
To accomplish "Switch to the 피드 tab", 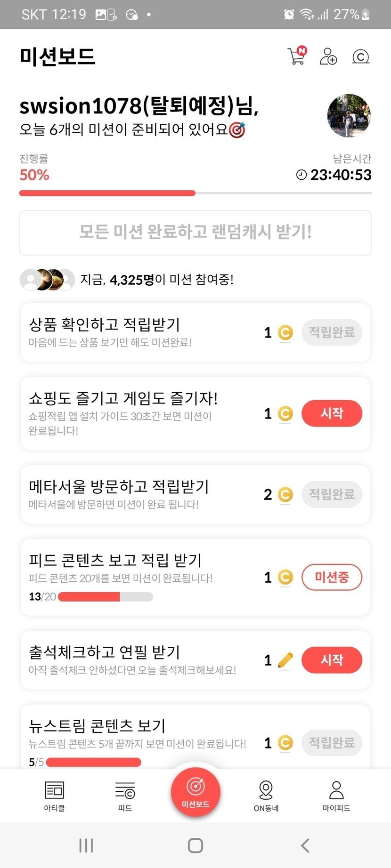I will 125,796.
